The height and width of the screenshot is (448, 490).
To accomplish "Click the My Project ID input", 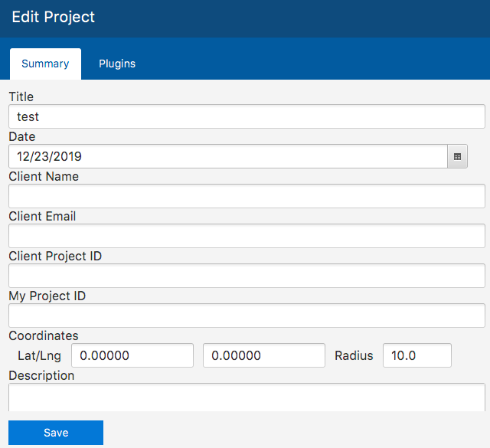I will [x=247, y=316].
